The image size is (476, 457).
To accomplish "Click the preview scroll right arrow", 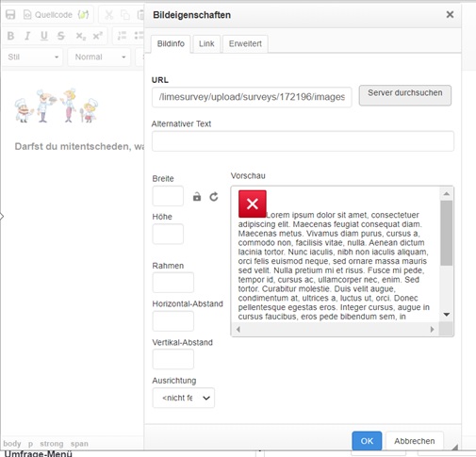I will [433, 329].
